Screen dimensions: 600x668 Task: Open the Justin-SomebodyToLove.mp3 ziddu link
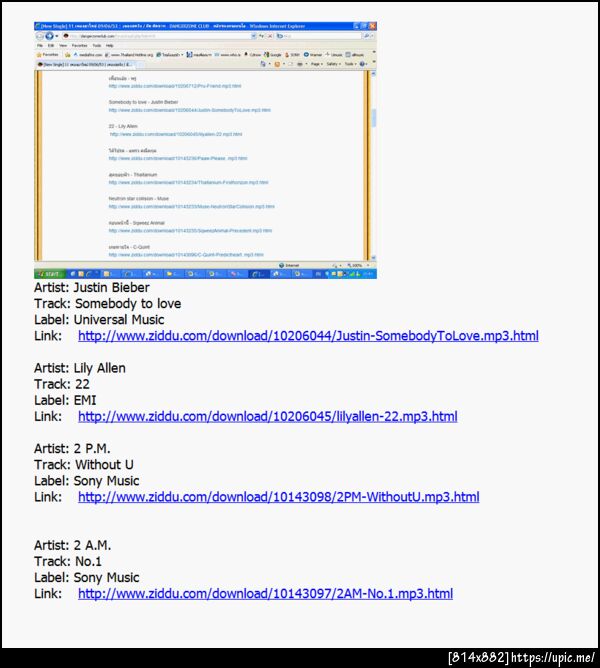308,336
